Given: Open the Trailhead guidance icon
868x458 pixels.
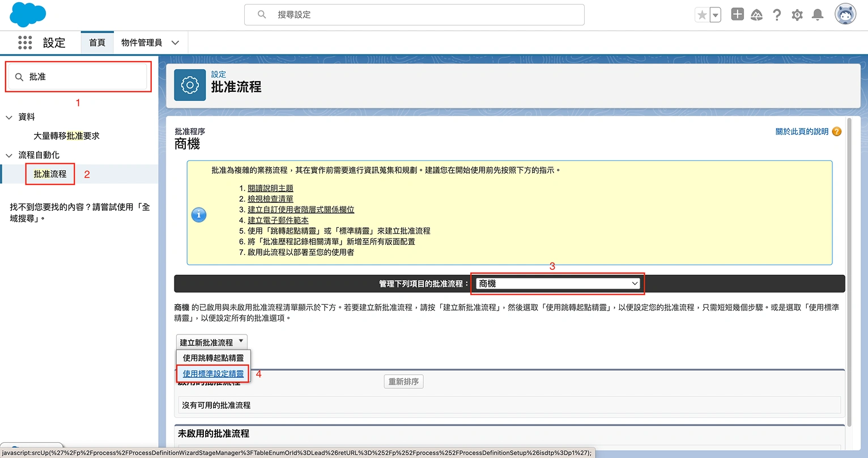Looking at the screenshot, I should [756, 15].
